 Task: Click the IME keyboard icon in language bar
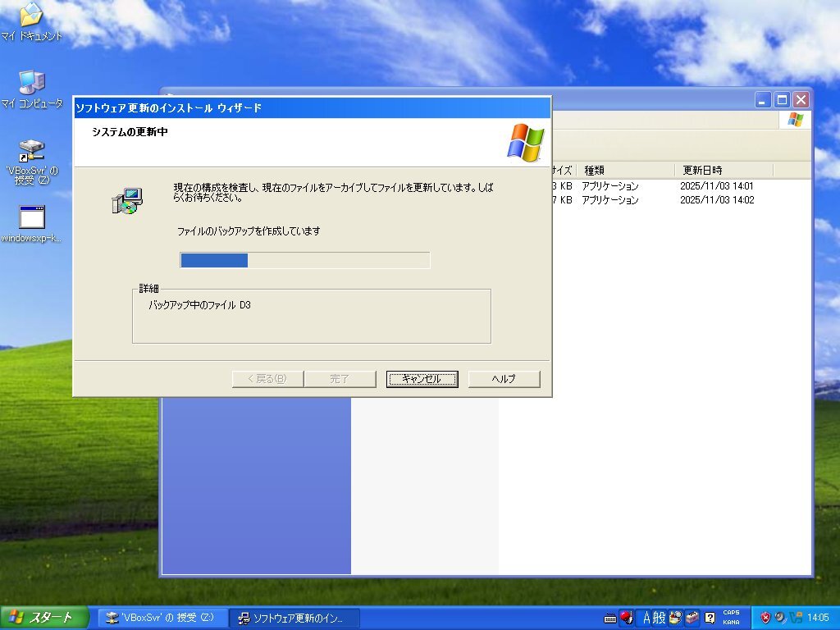pos(610,619)
